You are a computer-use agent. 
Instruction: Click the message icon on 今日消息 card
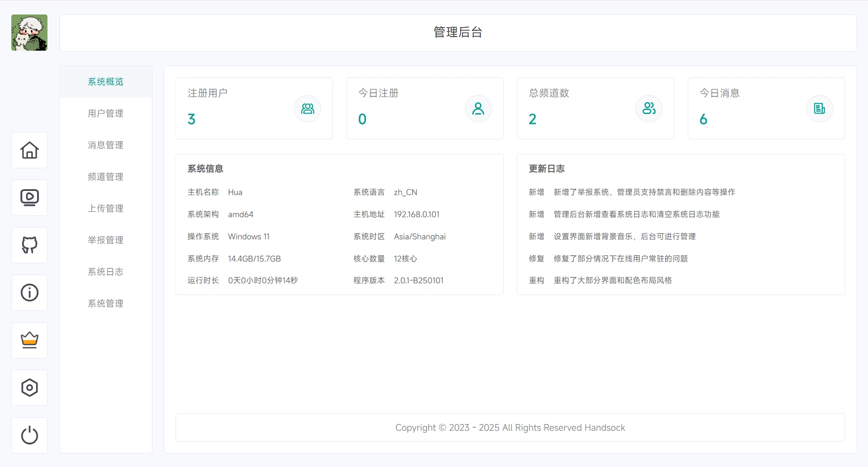(819, 109)
